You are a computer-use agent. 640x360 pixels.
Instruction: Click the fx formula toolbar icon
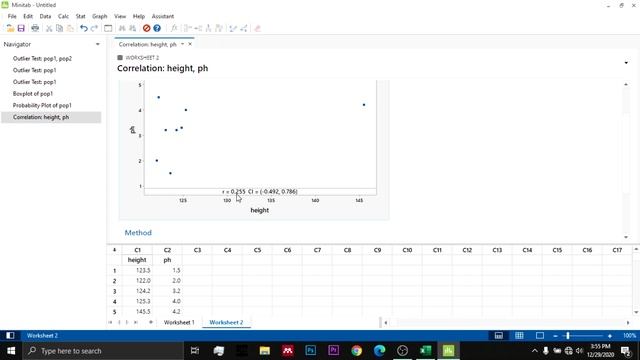(174, 28)
